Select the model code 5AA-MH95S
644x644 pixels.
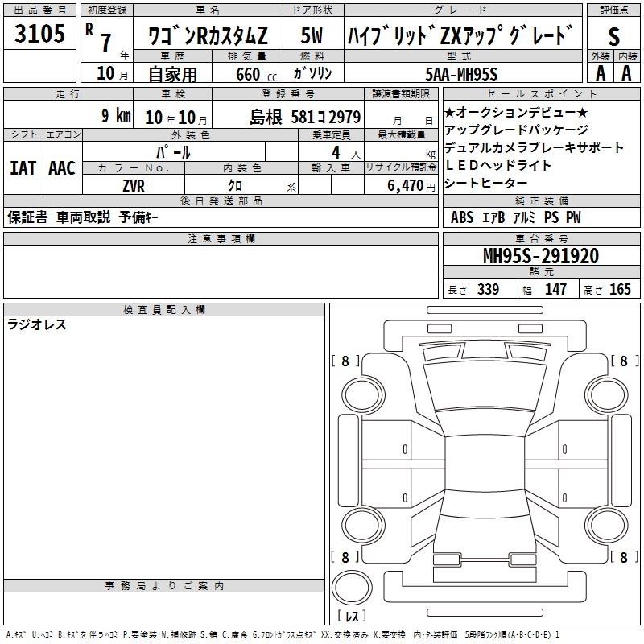tap(461, 73)
